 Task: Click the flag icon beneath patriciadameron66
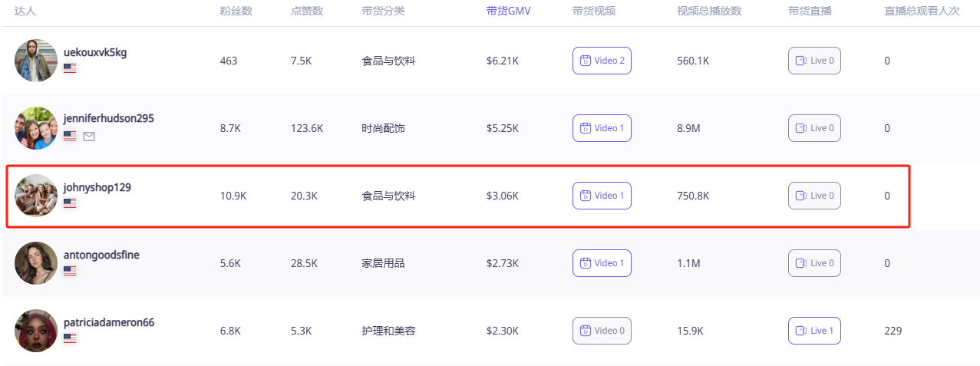[x=70, y=338]
